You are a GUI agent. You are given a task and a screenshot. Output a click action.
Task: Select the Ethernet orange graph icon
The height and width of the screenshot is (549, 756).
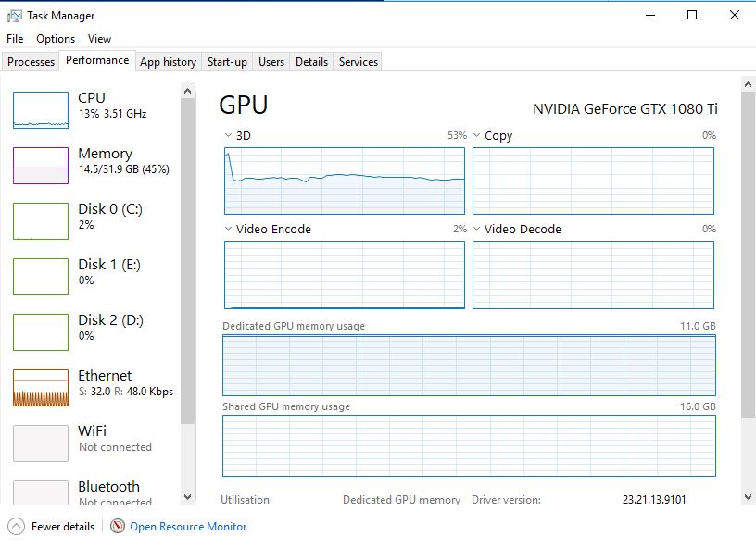[41, 388]
